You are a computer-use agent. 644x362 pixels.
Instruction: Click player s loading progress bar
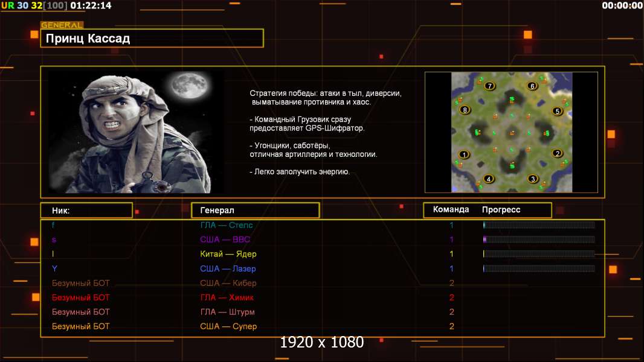538,240
